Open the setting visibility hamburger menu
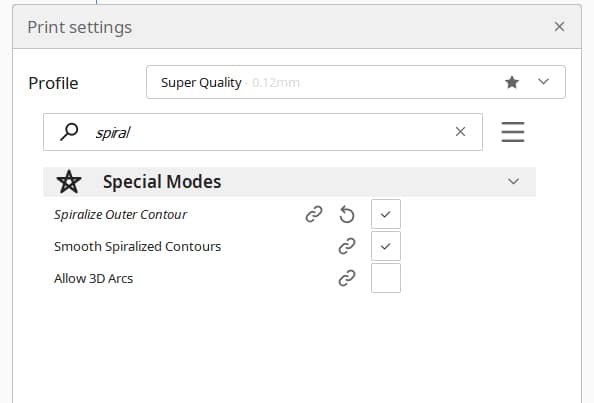The image size is (594, 403). click(x=513, y=132)
